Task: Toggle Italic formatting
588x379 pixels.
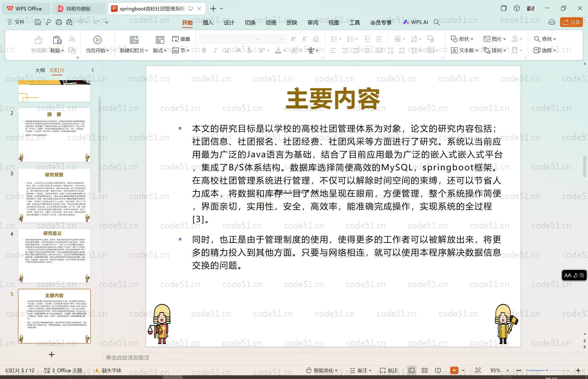Action: coord(215,50)
